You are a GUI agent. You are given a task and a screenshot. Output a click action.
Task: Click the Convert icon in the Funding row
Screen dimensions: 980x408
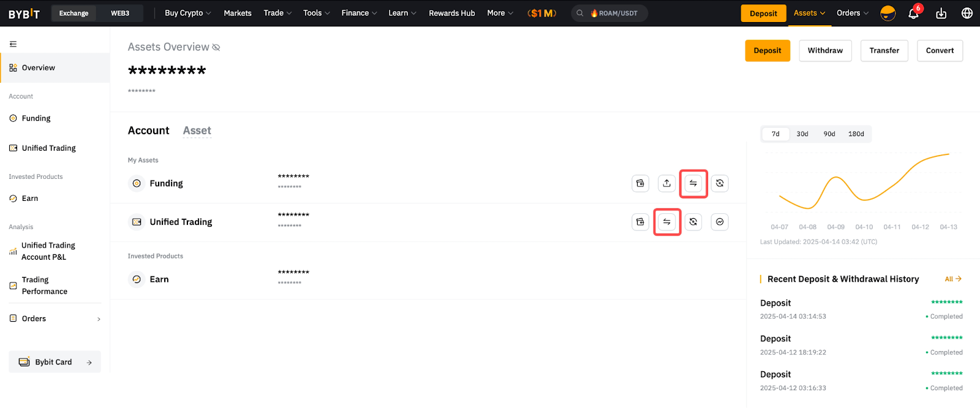[x=720, y=183]
